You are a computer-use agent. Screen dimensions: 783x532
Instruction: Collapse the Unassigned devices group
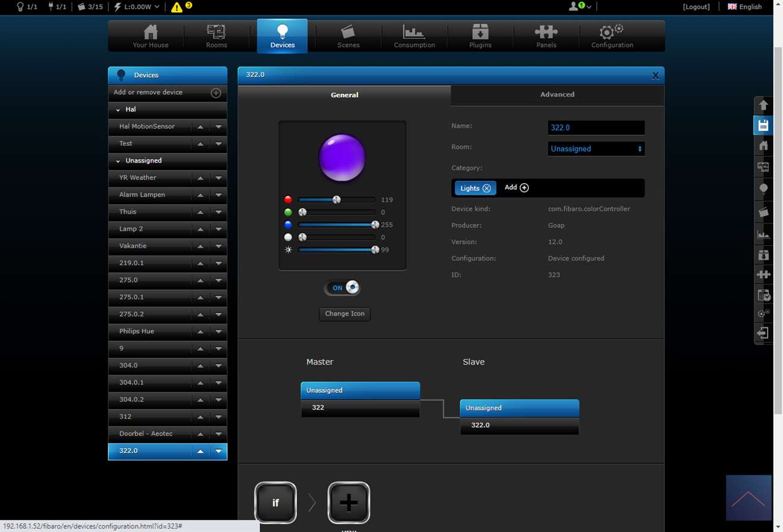coord(118,161)
